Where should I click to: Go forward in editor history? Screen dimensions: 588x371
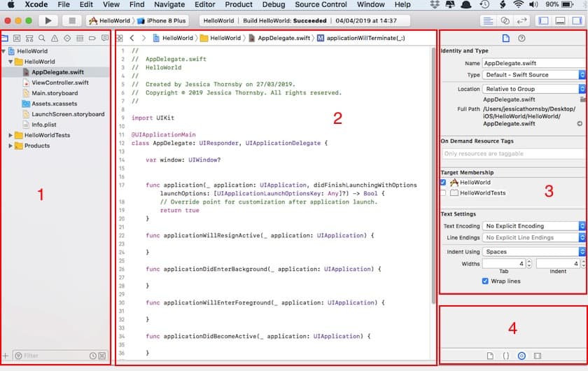click(143, 38)
